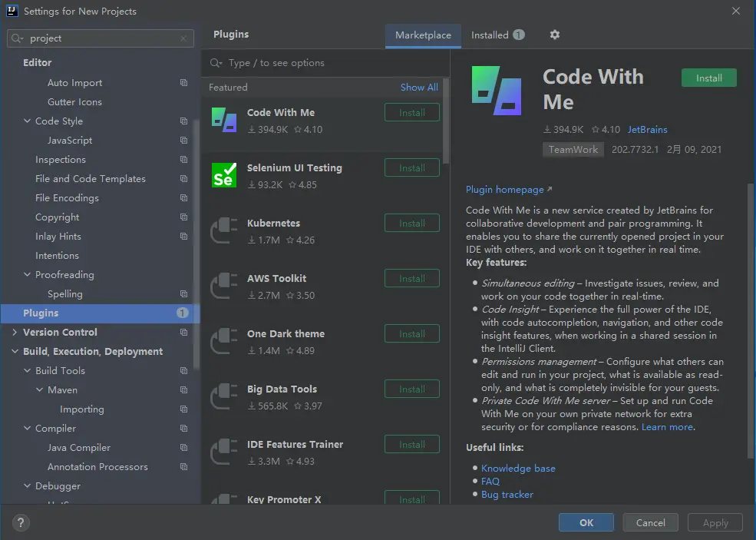Click the TeamWork tag label
Screen dimensions: 756x540
click(573, 150)
